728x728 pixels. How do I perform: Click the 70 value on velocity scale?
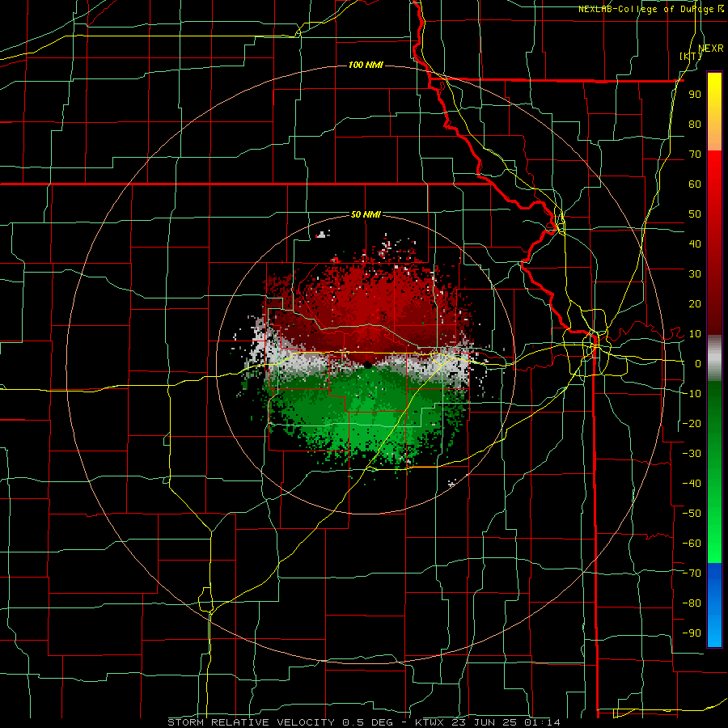(x=695, y=154)
